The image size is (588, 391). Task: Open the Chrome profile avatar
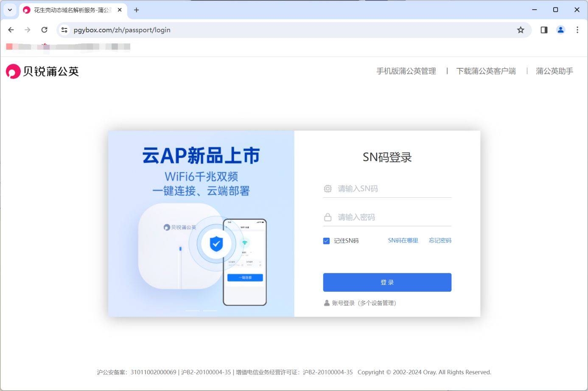pyautogui.click(x=560, y=30)
